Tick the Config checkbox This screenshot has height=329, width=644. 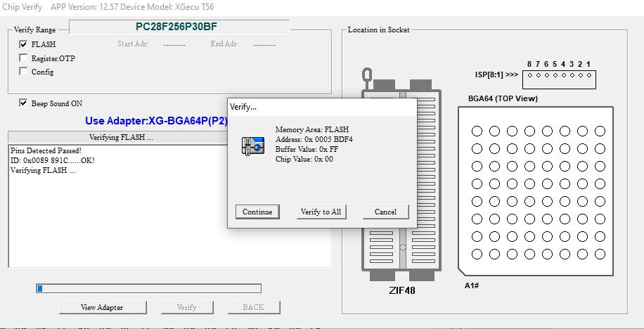(x=24, y=72)
